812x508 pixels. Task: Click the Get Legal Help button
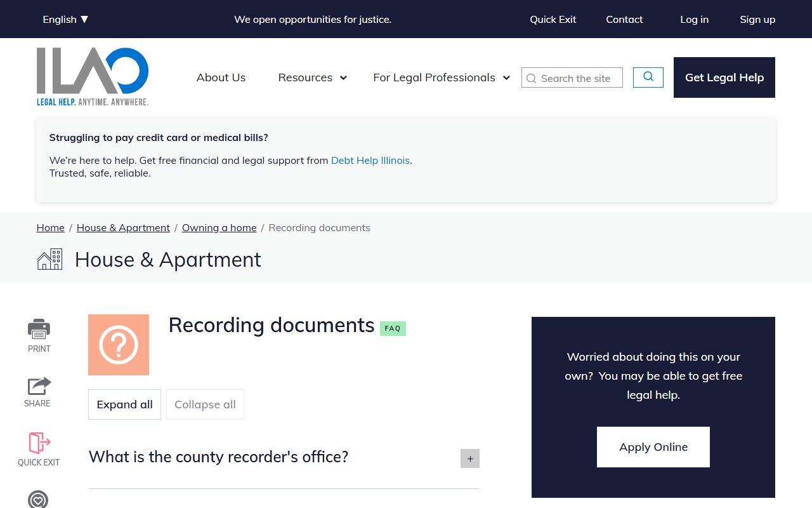724,77
